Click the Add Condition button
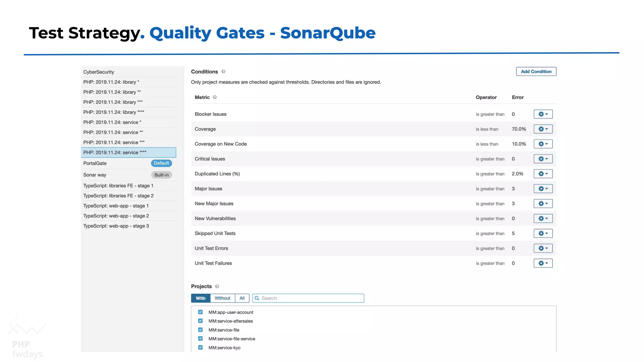The image size is (644, 362). pos(536,71)
